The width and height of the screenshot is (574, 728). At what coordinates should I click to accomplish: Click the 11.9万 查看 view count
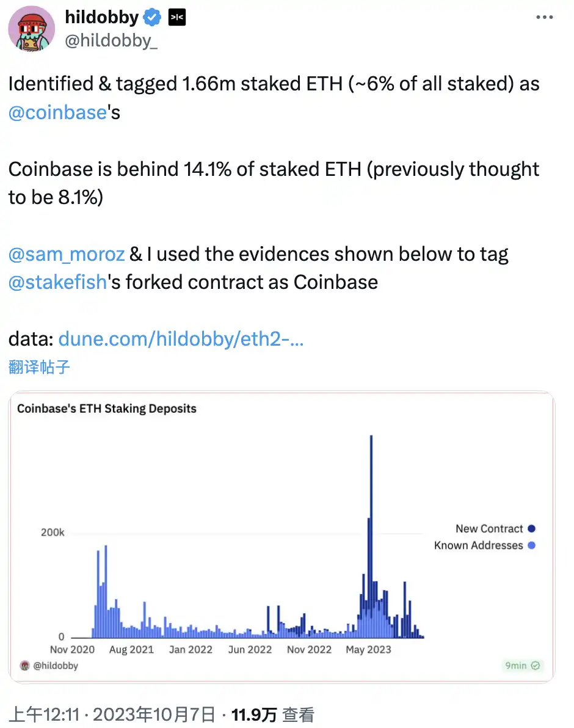point(272,715)
